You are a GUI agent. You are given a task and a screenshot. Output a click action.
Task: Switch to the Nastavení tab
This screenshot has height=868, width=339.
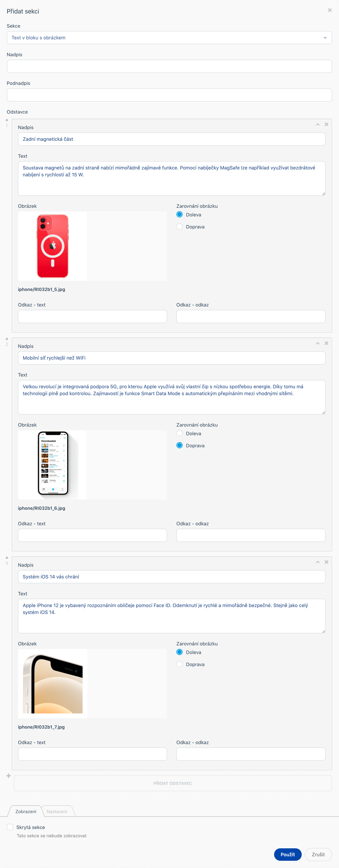click(x=57, y=811)
